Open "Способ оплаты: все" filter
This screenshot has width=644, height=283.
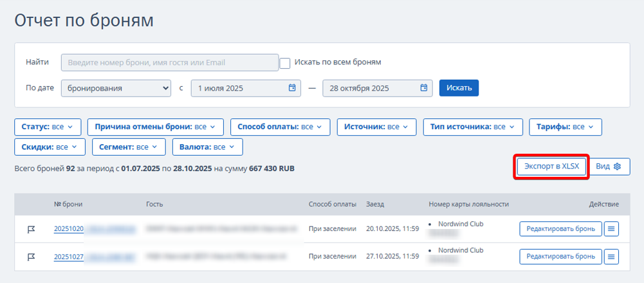[280, 127]
